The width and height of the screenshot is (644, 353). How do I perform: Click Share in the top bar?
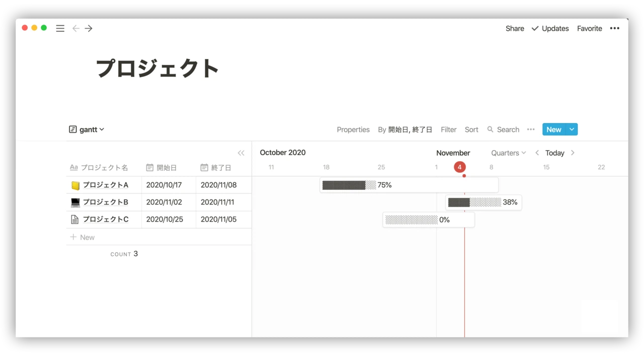click(515, 29)
